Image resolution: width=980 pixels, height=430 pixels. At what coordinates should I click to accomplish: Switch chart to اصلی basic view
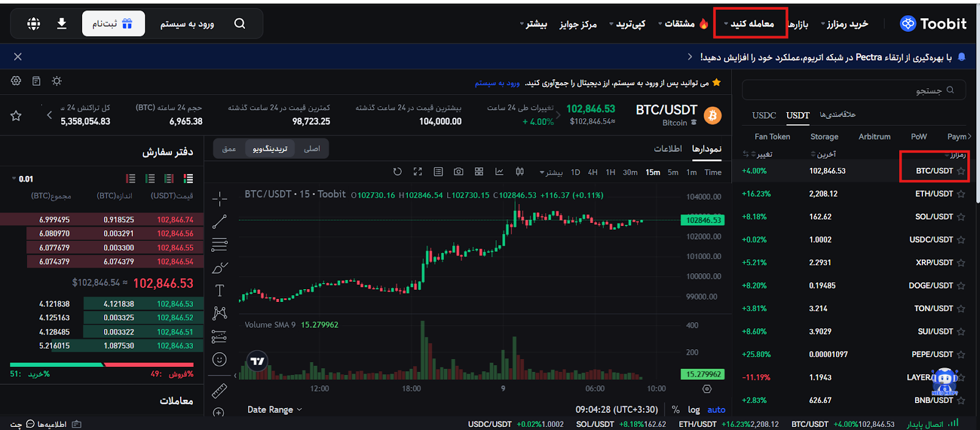pos(312,148)
